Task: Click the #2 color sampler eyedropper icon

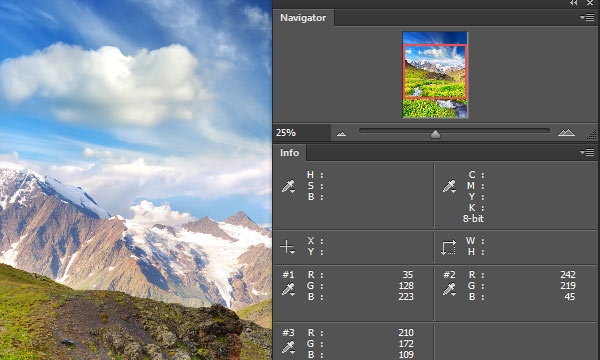Action: click(x=449, y=289)
